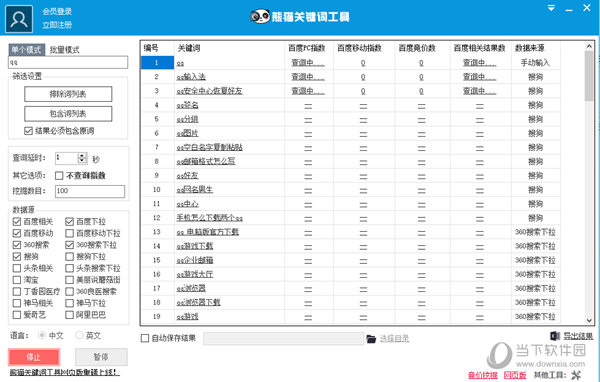Click keyword qq浏览器下载
Image resolution: width=600 pixels, height=382 pixels.
198,302
